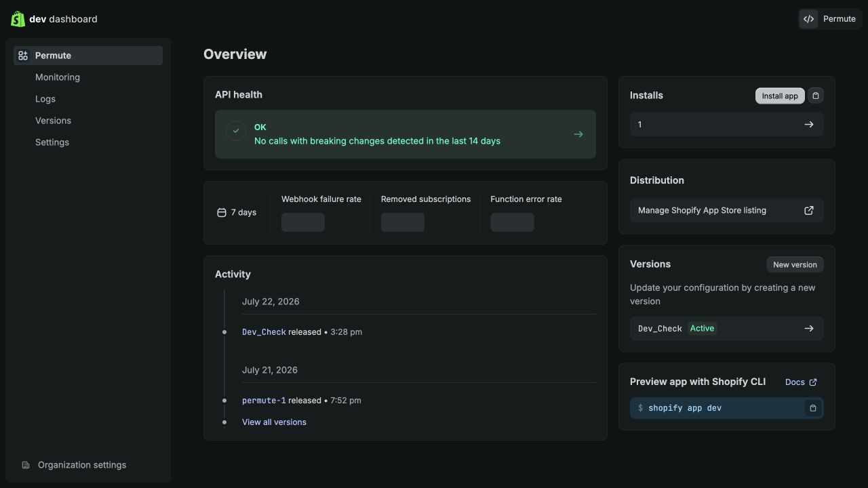Open the API health OK status banner
Image resolution: width=868 pixels, height=488 pixels.
point(406,134)
